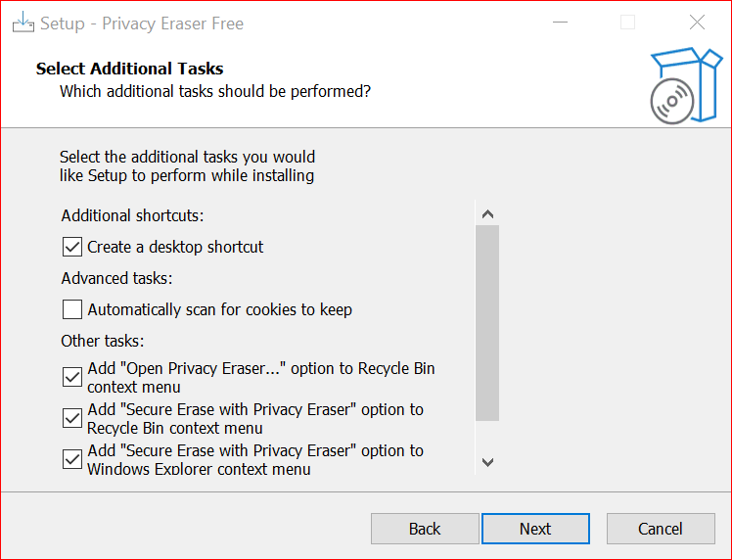Disable Secure Erase option for Windows Explorer
The width and height of the screenshot is (732, 560).
[72, 459]
